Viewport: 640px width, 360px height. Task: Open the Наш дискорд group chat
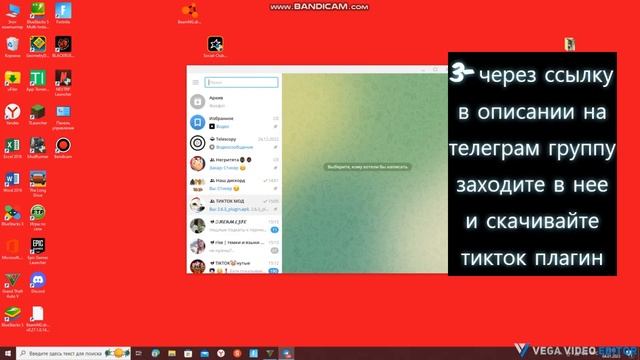tap(234, 184)
